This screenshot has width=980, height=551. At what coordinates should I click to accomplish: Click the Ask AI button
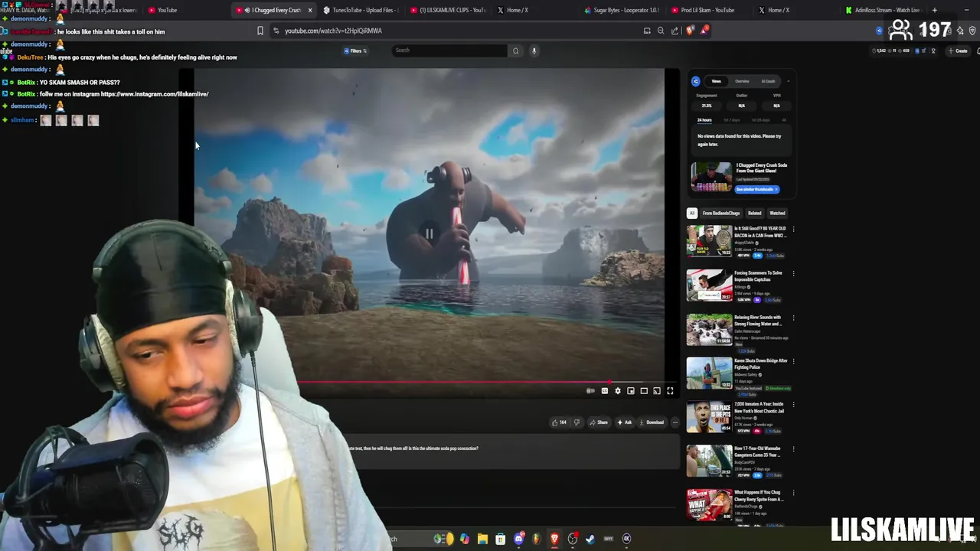coord(625,422)
